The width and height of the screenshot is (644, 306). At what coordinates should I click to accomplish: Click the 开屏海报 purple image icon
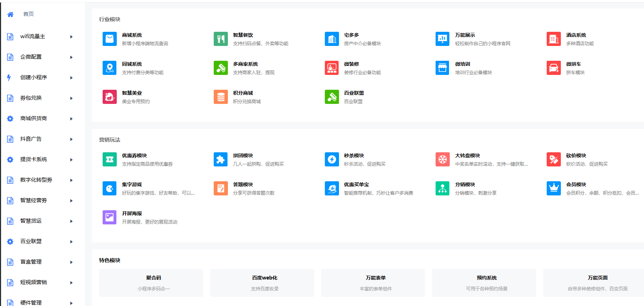(x=110, y=217)
